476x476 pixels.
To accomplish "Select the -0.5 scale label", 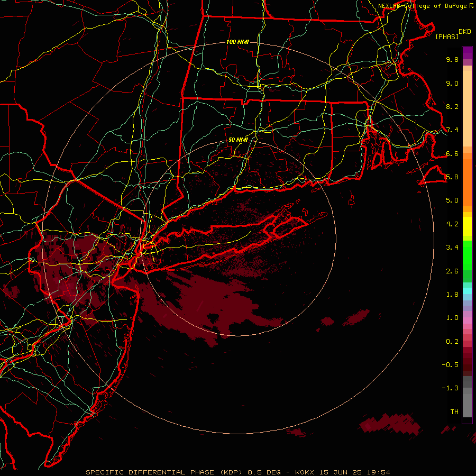I will 450,365.
